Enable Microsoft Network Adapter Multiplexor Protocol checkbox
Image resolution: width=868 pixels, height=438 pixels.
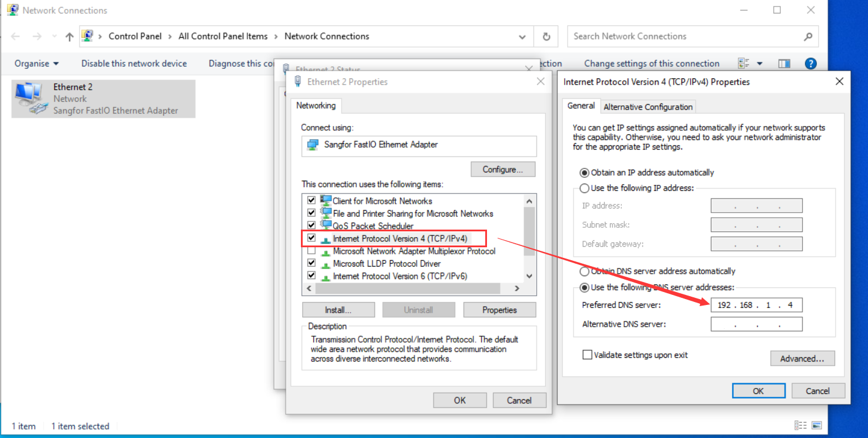(x=312, y=251)
